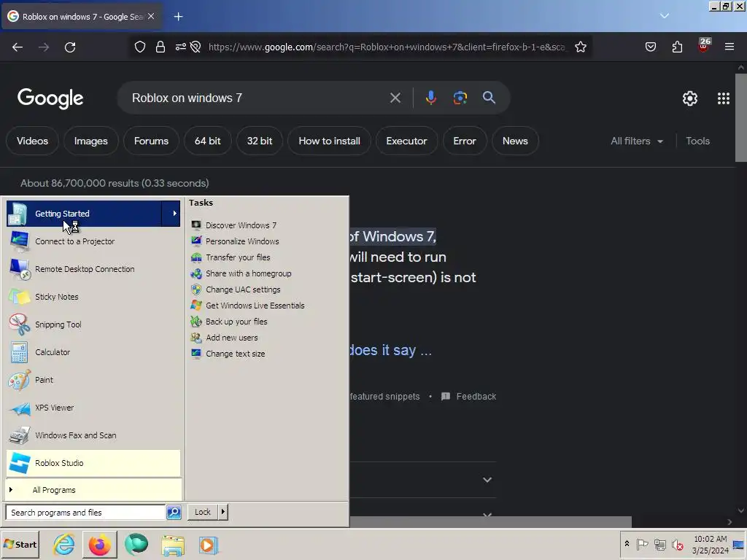The width and height of the screenshot is (747, 560).
Task: Click the uBlock extension icon showing 26
Action: click(x=704, y=45)
